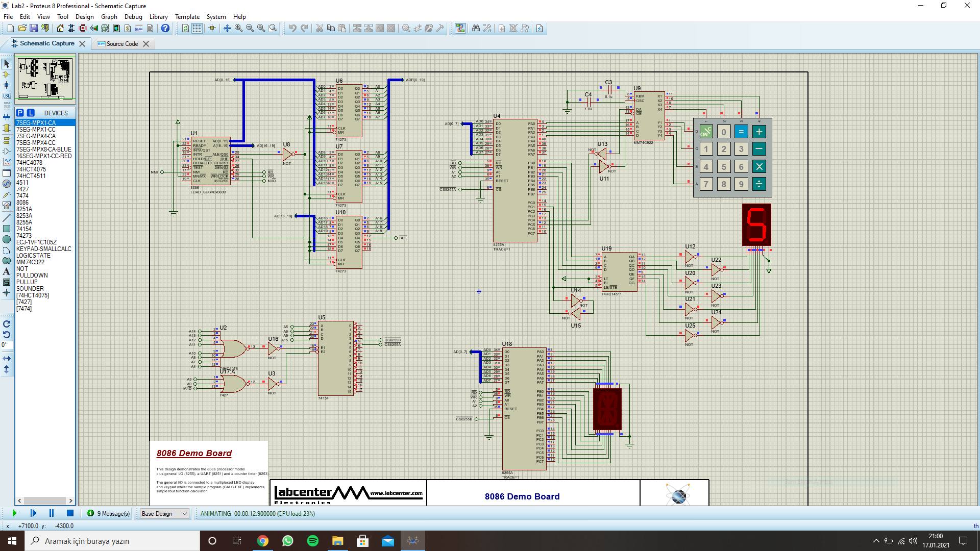Click the 9 Message(s) status button
Image resolution: width=980 pixels, height=551 pixels.
[109, 514]
